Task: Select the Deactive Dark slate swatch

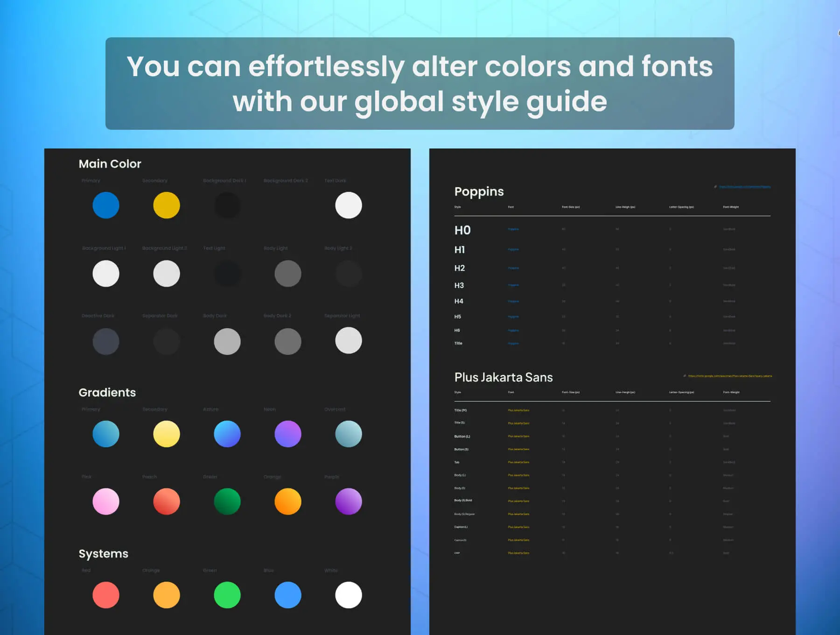Action: 106,341
